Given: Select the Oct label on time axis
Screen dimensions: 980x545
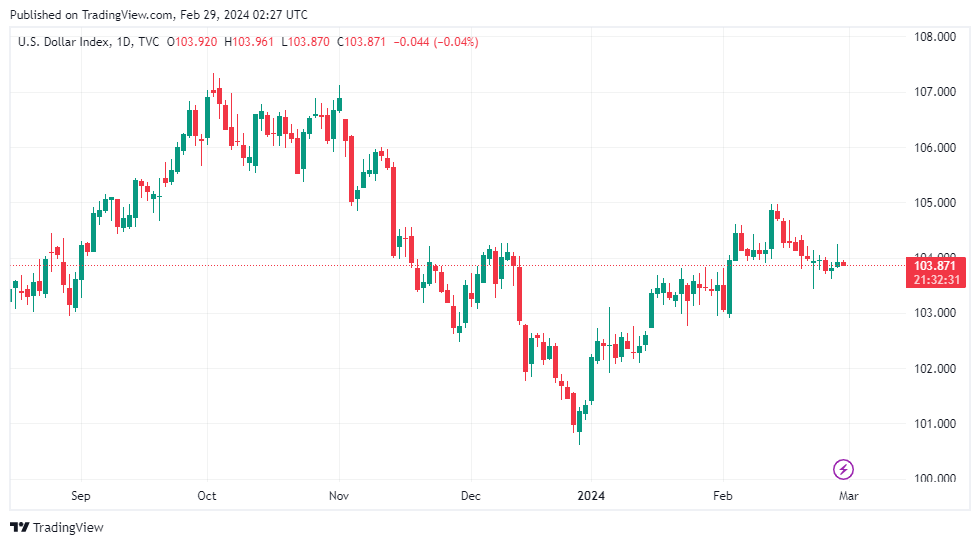Looking at the screenshot, I should 207,495.
